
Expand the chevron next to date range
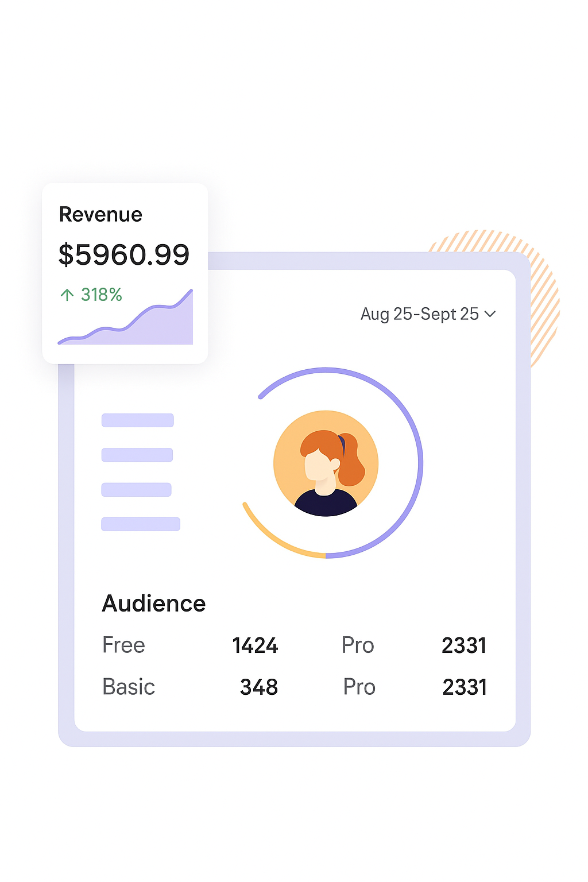pyautogui.click(x=490, y=314)
